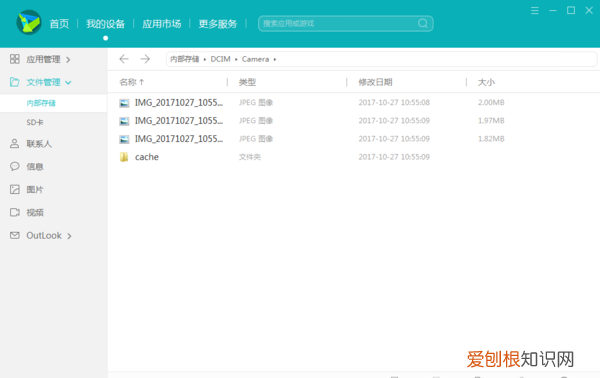
Task: Click JPEG icon of 1.82MB file
Action: pyautogui.click(x=124, y=139)
